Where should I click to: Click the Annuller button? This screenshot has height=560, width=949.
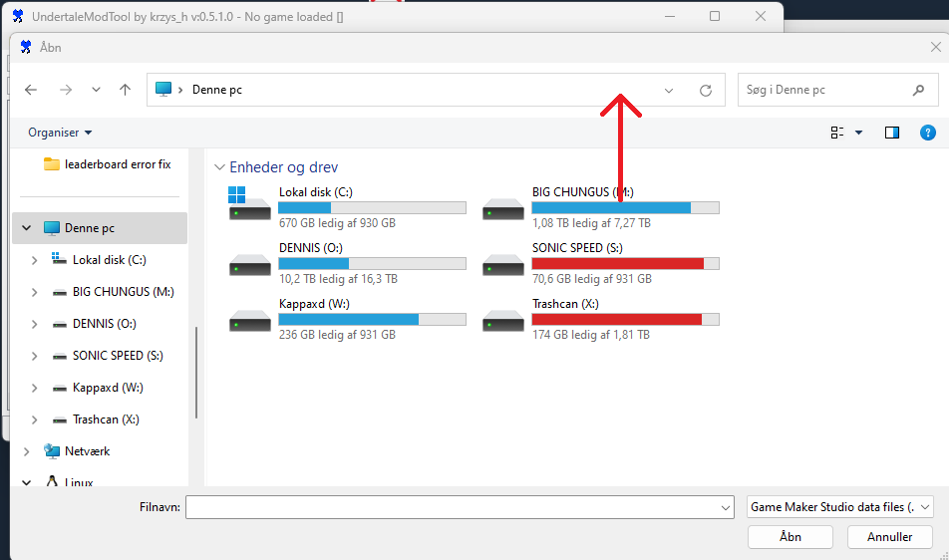889,537
